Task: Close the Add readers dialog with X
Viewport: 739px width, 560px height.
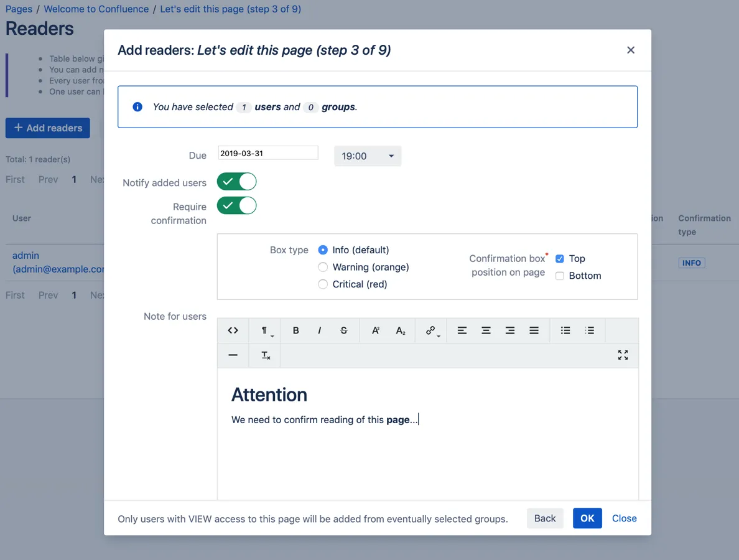Action: tap(631, 50)
